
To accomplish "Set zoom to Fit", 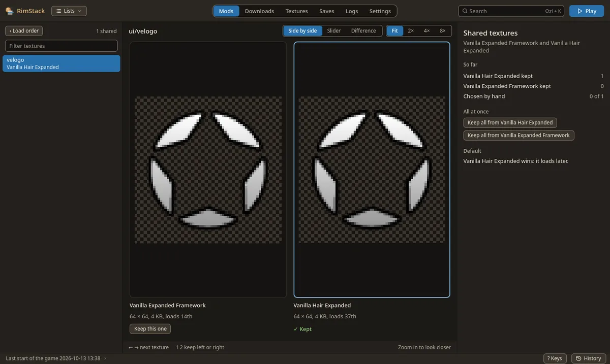I will pos(394,31).
